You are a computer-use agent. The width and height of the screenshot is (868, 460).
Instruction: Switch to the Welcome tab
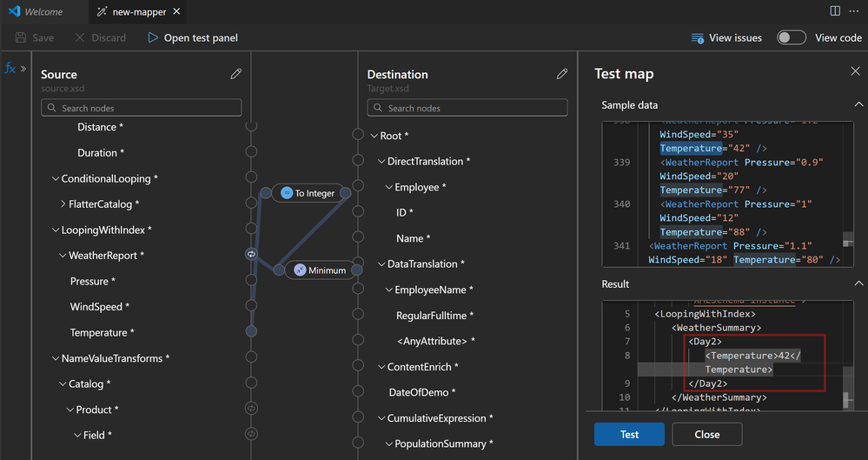click(x=36, y=11)
